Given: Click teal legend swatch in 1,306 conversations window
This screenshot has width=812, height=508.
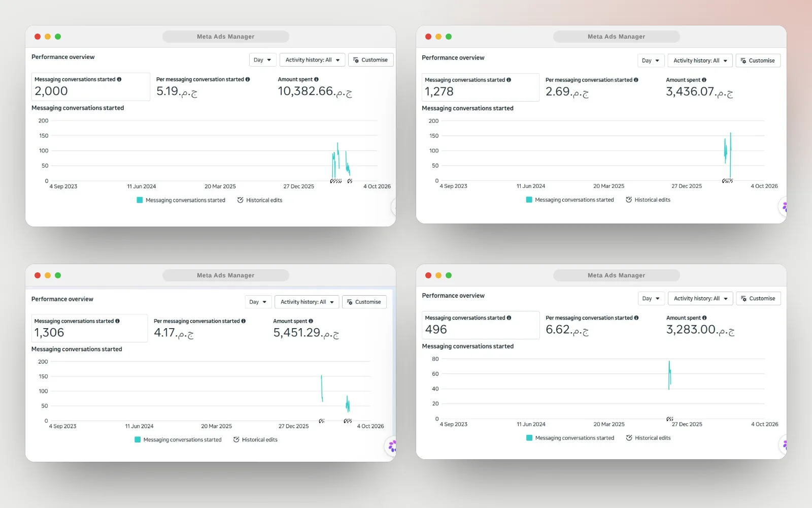Looking at the screenshot, I should (x=138, y=439).
